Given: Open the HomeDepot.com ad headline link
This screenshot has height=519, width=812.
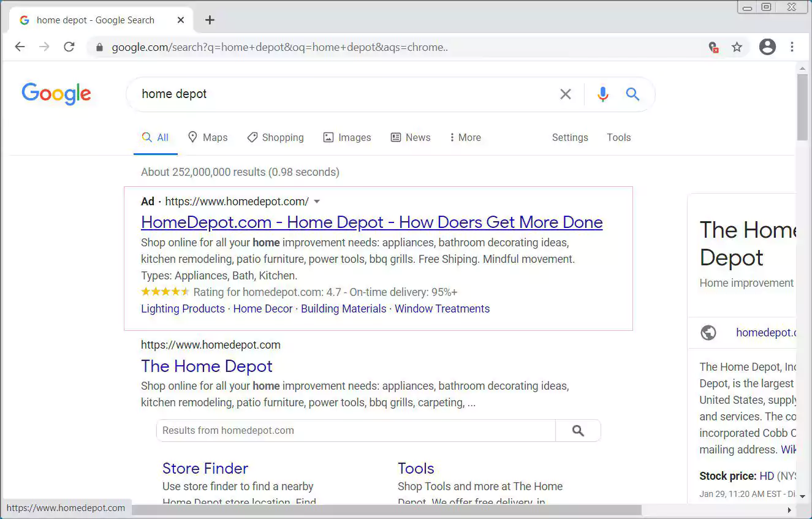Looking at the screenshot, I should (372, 222).
